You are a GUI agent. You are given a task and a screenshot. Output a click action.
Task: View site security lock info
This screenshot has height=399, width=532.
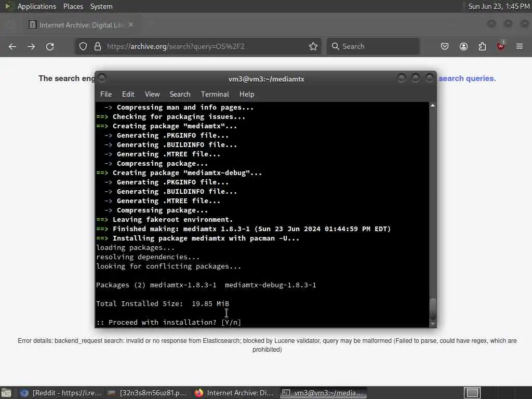pos(98,46)
